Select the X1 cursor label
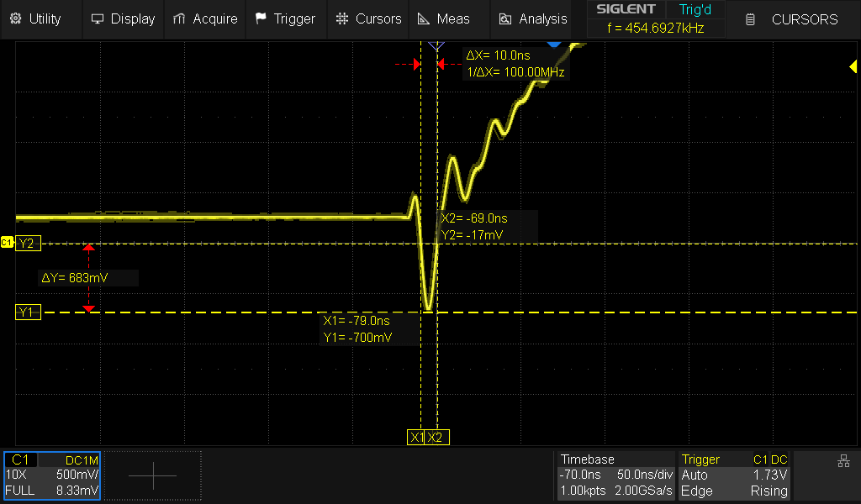 click(x=416, y=438)
